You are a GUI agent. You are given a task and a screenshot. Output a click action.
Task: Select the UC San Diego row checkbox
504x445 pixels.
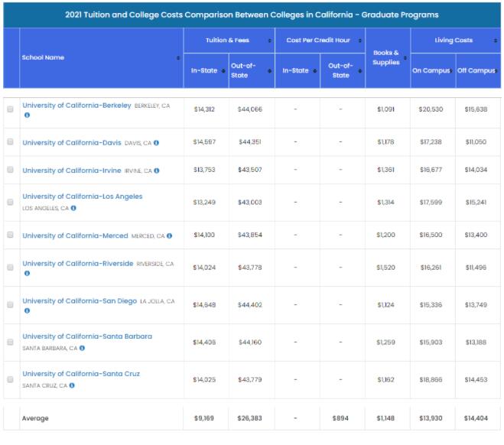[10, 305]
